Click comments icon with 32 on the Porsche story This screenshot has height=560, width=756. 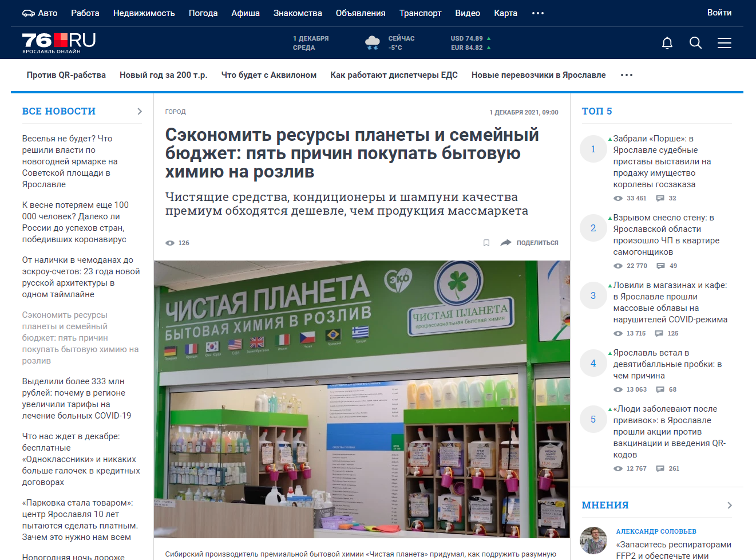coord(660,198)
